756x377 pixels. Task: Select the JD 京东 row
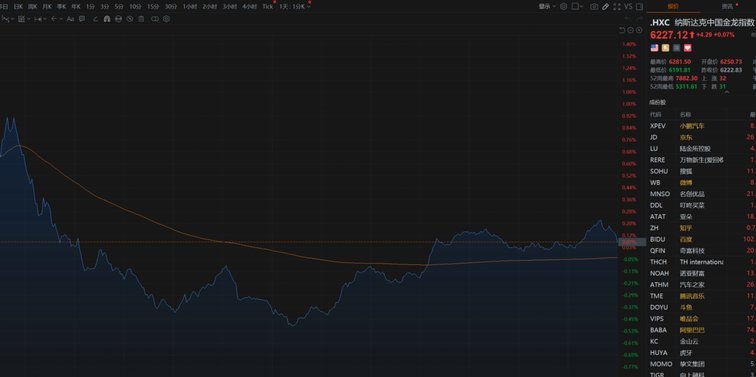coord(703,137)
